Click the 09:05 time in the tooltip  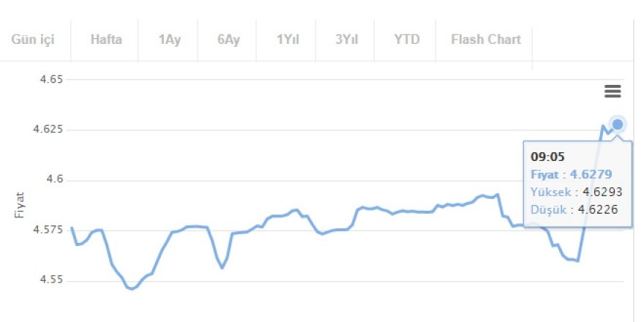(x=547, y=157)
